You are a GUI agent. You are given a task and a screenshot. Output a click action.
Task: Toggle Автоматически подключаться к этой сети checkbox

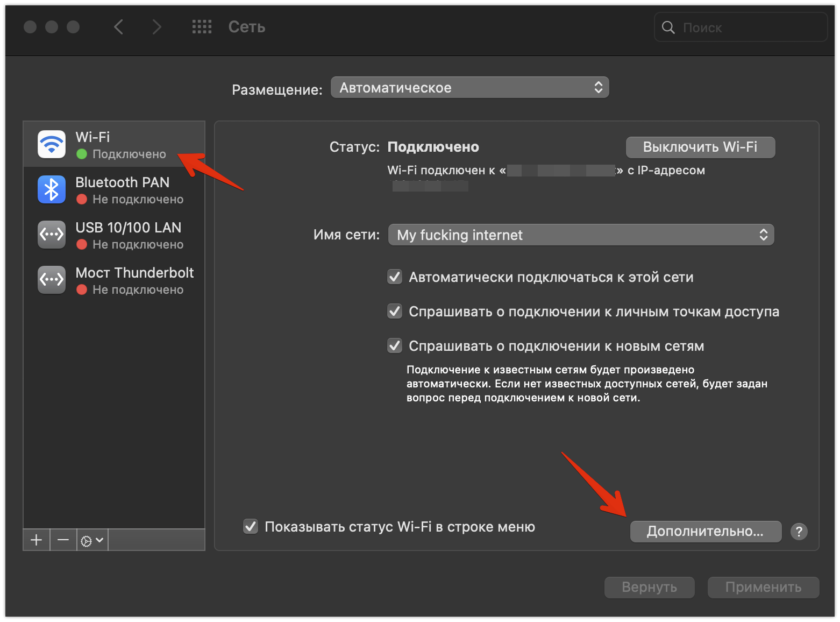[x=395, y=277]
